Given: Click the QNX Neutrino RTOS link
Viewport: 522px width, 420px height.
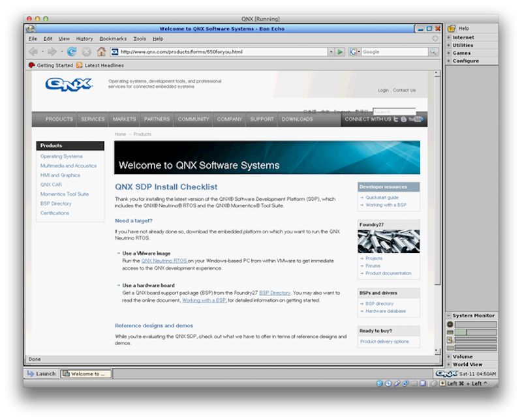Looking at the screenshot, I should [164, 260].
